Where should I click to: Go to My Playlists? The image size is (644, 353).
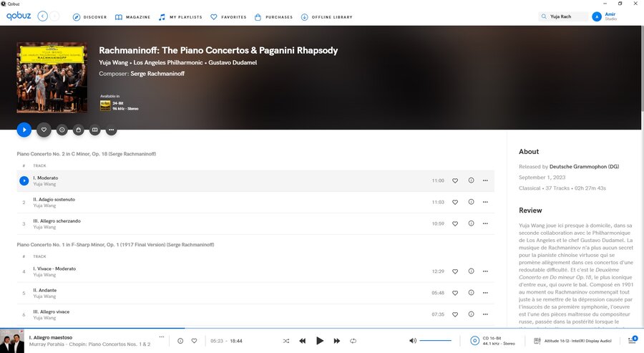tap(180, 17)
